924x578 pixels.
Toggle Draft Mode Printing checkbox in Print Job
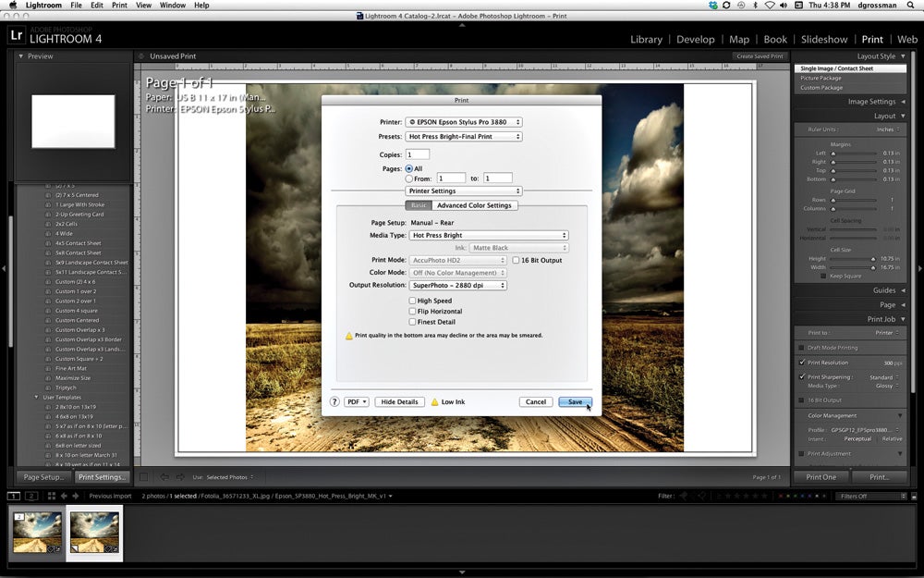click(x=801, y=348)
